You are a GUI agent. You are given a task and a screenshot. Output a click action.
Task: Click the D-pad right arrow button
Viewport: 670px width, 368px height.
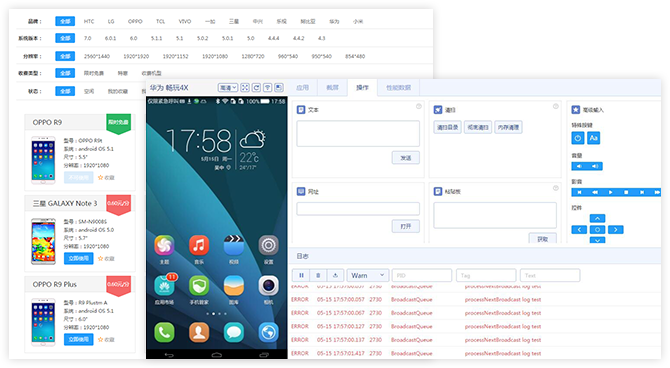(x=616, y=230)
